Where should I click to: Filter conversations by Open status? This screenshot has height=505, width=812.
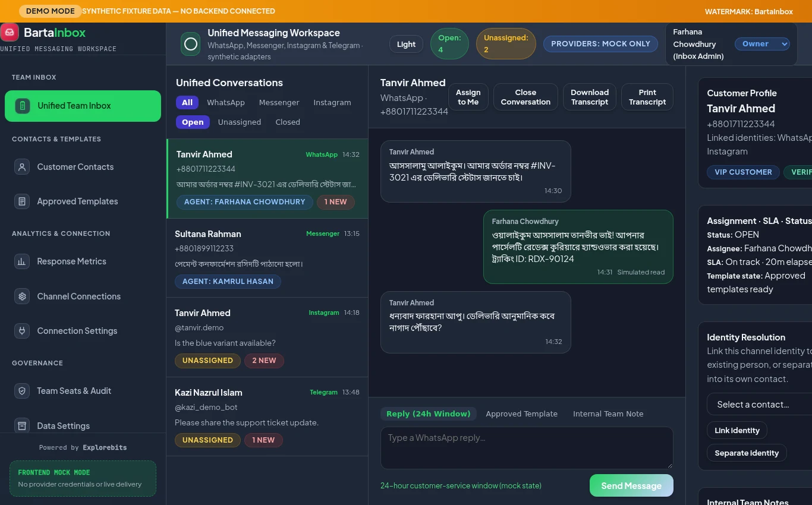click(x=193, y=122)
